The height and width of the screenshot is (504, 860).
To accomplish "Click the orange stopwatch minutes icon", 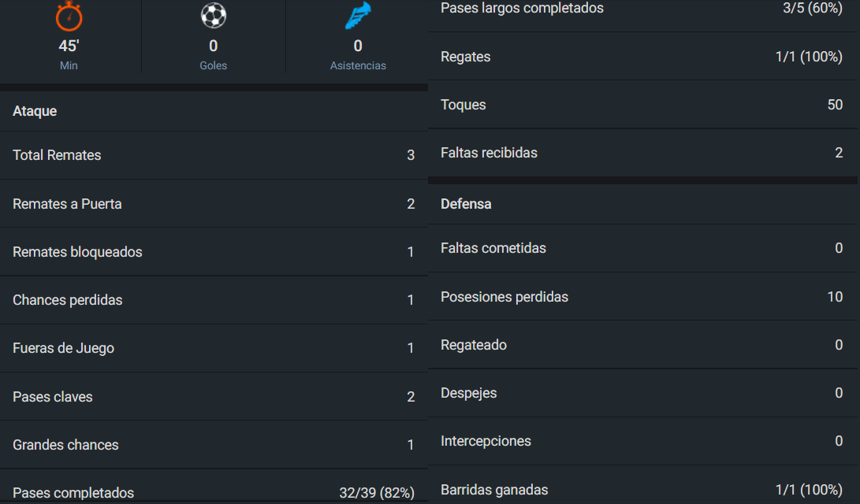I will (x=69, y=16).
